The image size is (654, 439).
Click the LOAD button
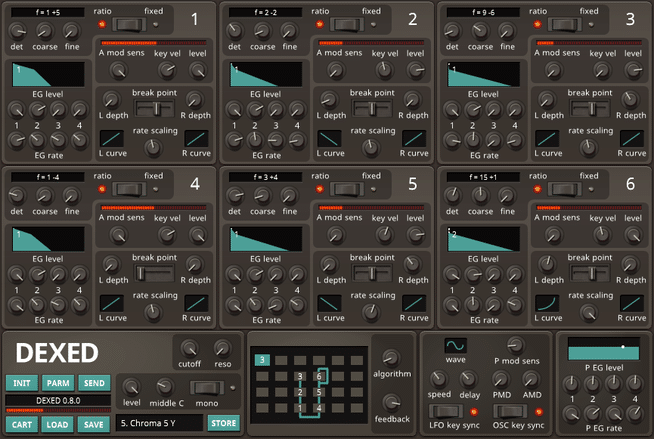(57, 424)
